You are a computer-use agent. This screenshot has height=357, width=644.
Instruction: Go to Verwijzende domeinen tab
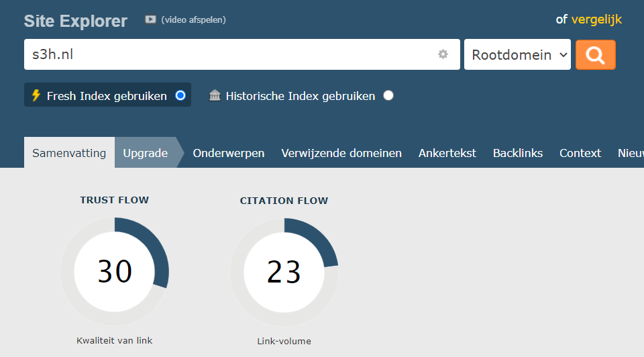(341, 153)
